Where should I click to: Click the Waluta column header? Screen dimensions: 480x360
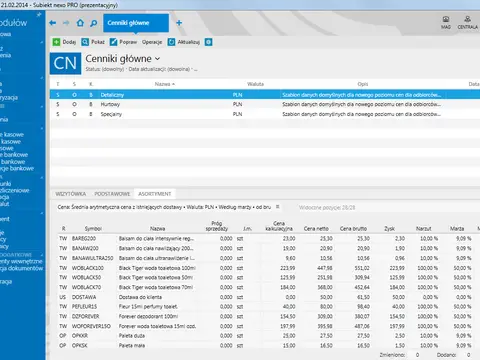point(255,84)
